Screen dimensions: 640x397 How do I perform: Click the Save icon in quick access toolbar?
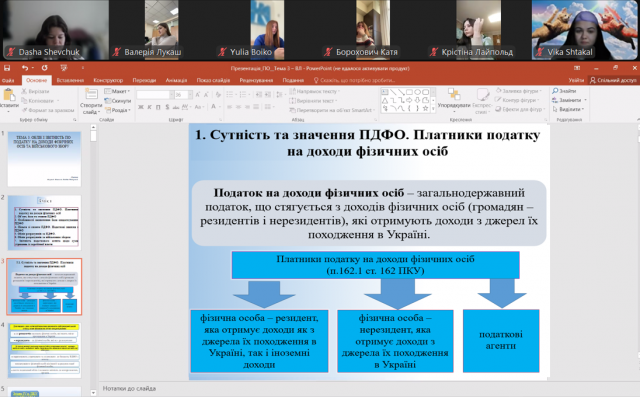[x=7, y=68]
